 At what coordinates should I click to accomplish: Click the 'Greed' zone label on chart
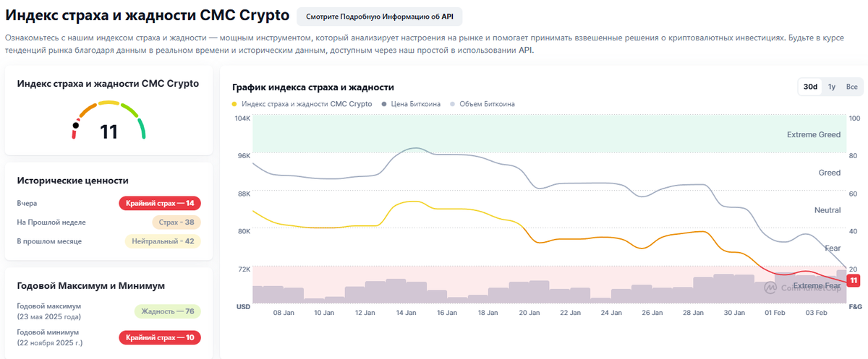click(x=829, y=173)
